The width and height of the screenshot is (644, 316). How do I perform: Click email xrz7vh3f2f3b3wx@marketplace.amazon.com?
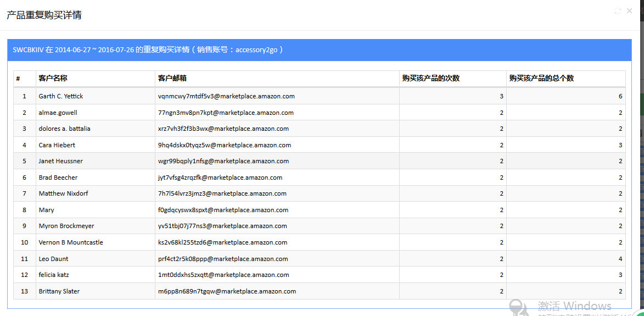pos(223,129)
